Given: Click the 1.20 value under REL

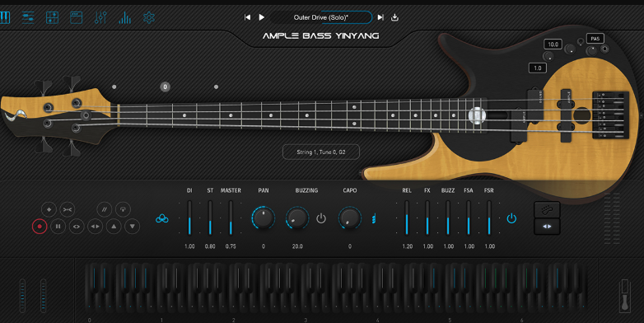Looking at the screenshot, I should click(x=407, y=246).
